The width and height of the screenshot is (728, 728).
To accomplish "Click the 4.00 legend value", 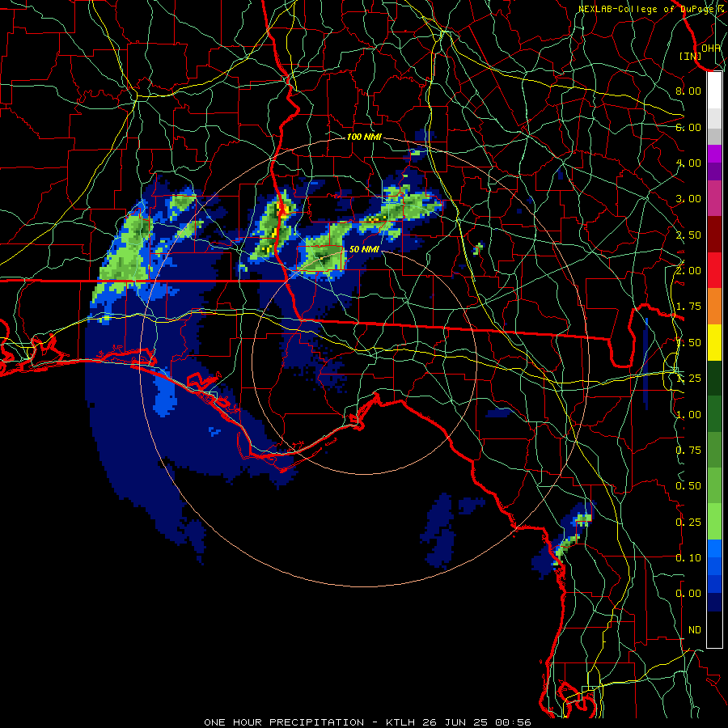I will point(688,163).
